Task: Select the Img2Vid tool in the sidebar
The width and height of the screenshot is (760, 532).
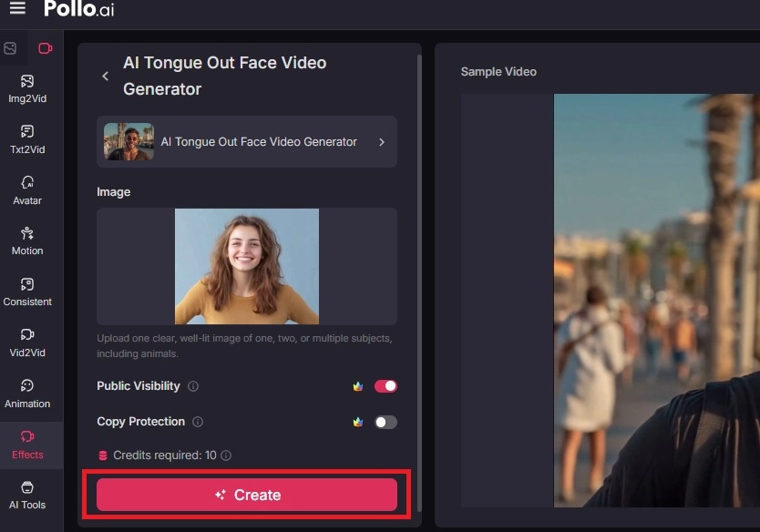Action: coord(27,89)
